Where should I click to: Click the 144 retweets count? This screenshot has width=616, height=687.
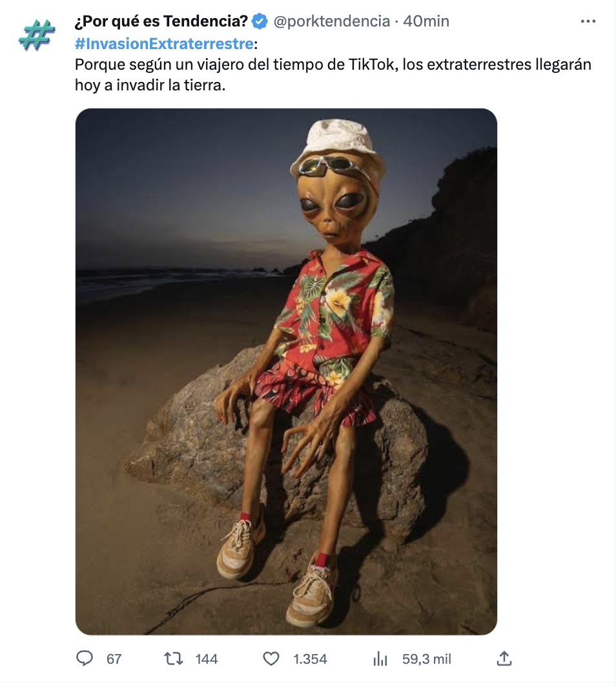pos(207,659)
